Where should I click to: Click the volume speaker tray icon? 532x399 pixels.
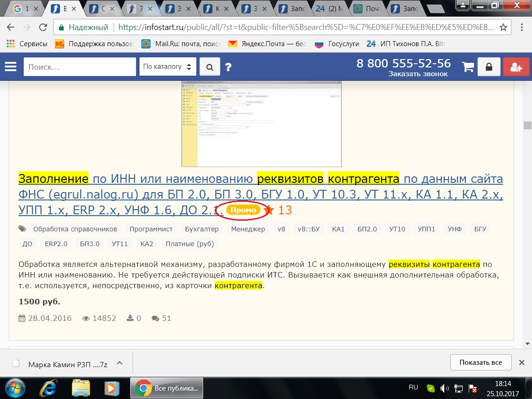click(444, 388)
